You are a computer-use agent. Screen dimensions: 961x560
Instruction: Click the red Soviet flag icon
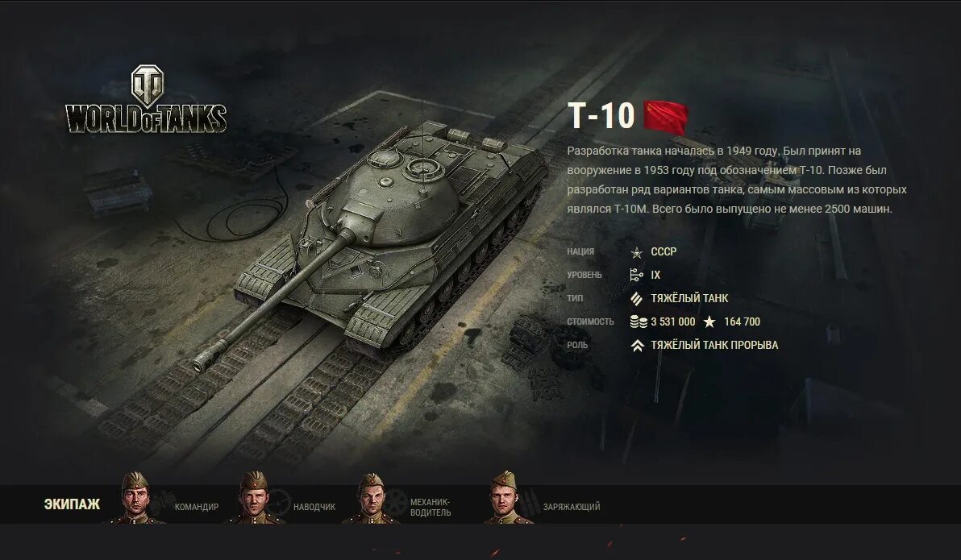666,115
